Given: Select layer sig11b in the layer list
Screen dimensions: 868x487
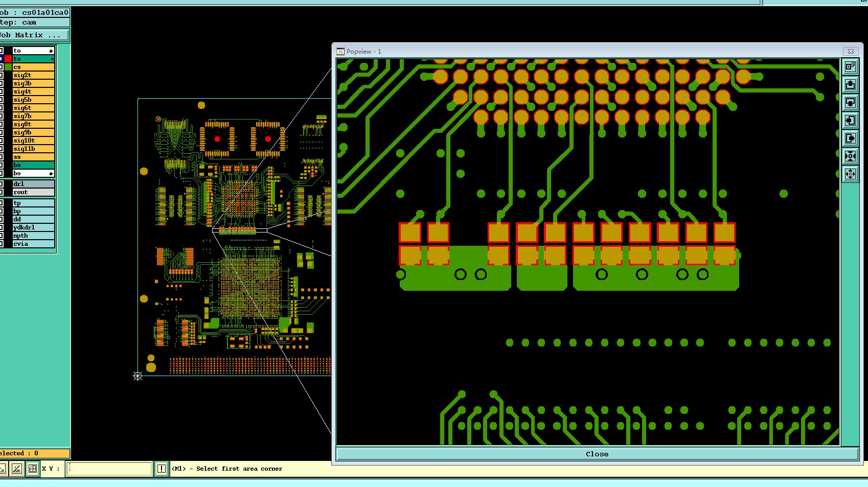Looking at the screenshot, I should coord(33,149).
